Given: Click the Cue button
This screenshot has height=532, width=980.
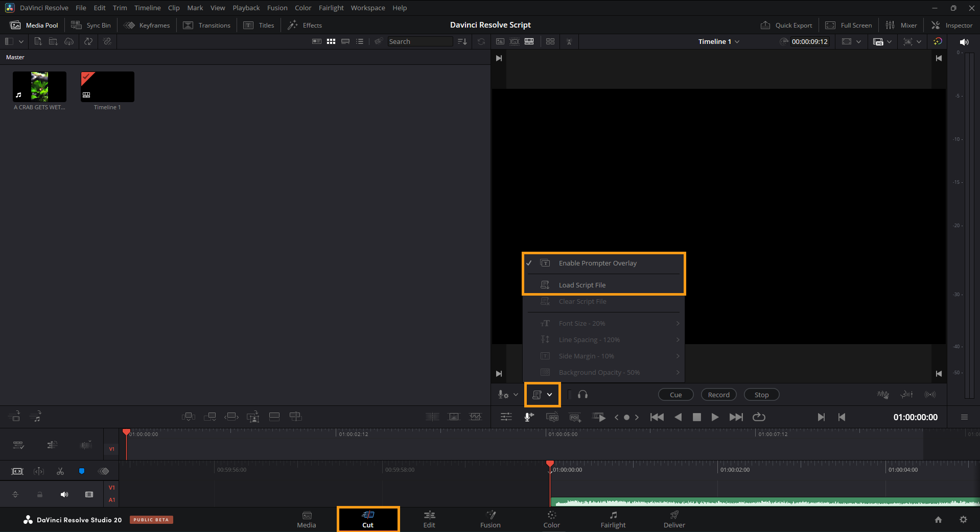Looking at the screenshot, I should pos(675,395).
